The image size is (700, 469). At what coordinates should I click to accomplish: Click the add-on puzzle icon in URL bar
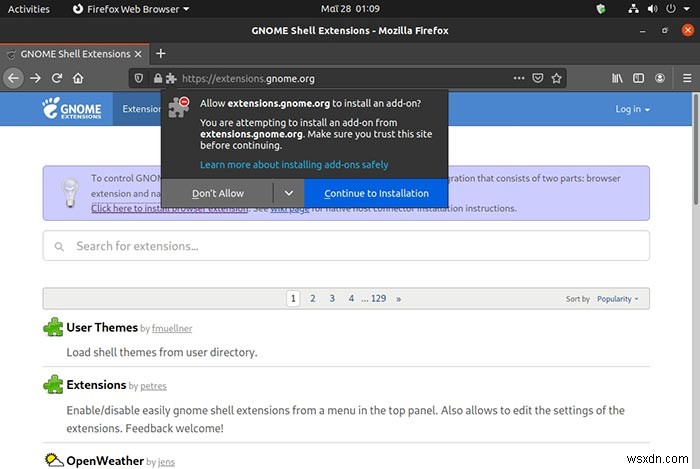click(x=171, y=79)
